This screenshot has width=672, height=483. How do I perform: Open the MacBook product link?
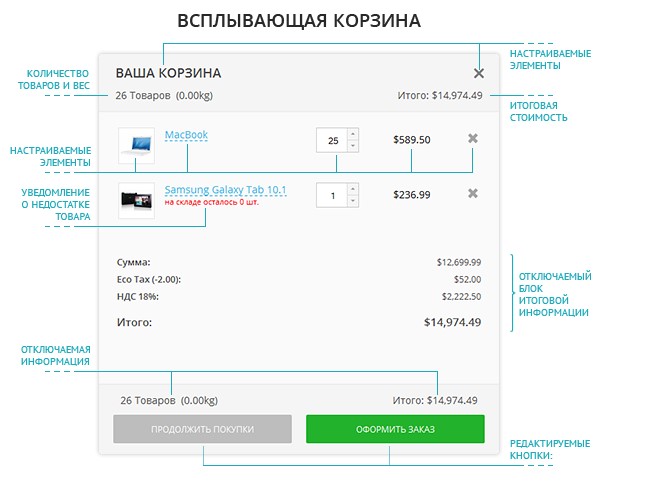coord(186,135)
